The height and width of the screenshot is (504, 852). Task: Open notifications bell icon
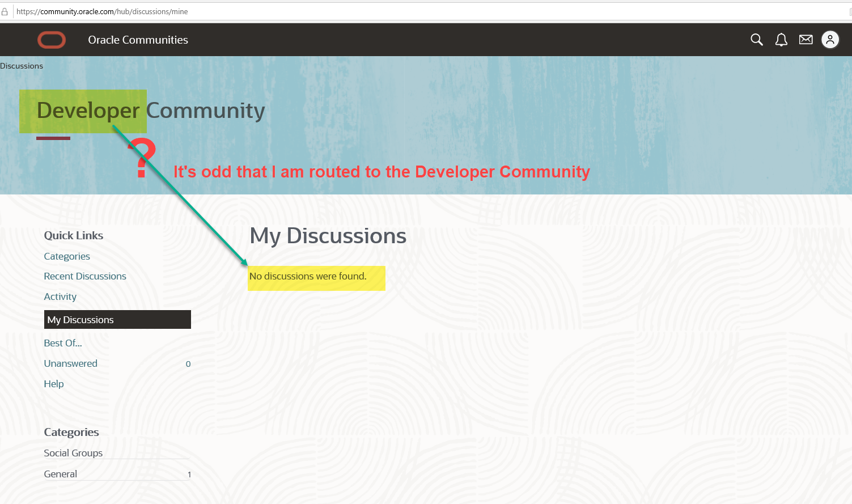(x=781, y=40)
